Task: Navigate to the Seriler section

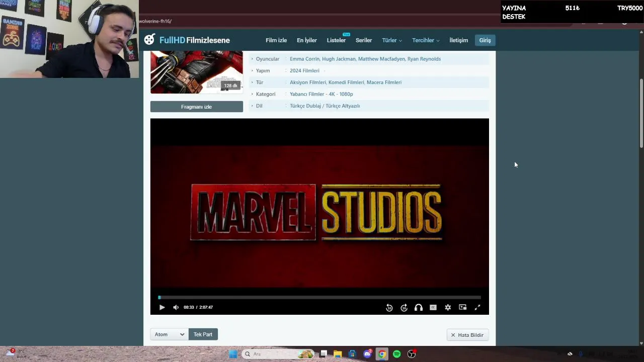Action: (x=364, y=40)
